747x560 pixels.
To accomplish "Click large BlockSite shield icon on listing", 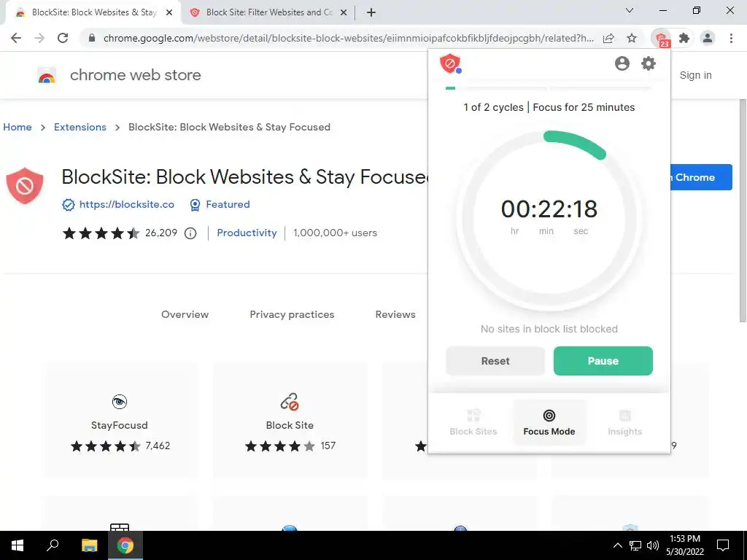I will tap(25, 186).
